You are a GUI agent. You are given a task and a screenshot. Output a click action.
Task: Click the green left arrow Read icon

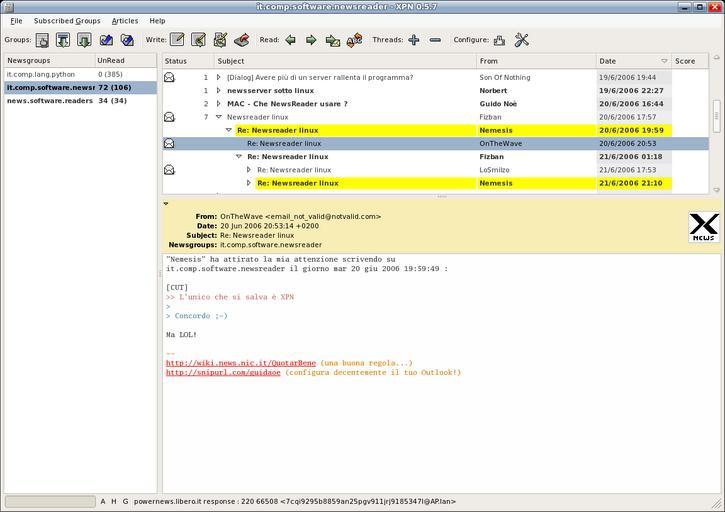point(291,40)
